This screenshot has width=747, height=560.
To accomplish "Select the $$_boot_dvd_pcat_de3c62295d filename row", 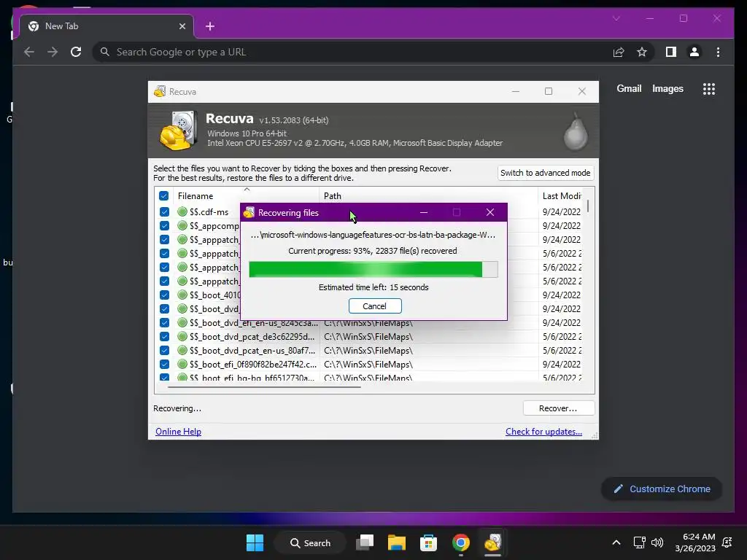I will 252,337.
